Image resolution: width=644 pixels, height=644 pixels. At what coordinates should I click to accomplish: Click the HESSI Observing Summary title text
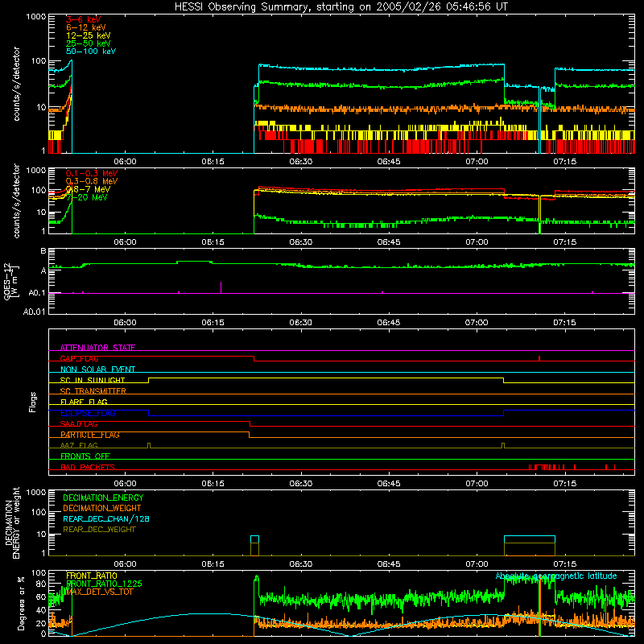pos(341,6)
